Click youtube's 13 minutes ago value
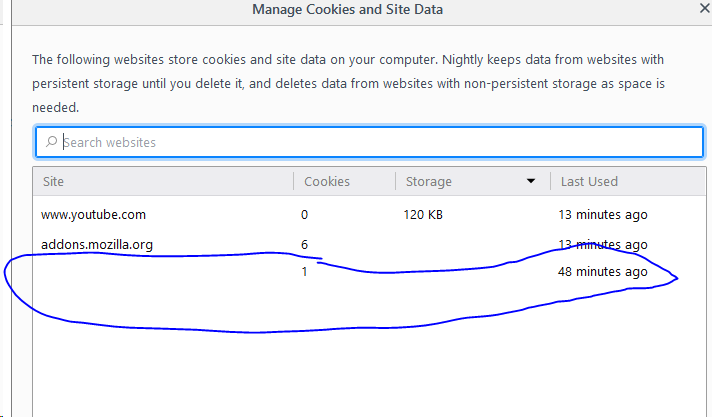Screen dimensions: 712x417 pos(603,214)
